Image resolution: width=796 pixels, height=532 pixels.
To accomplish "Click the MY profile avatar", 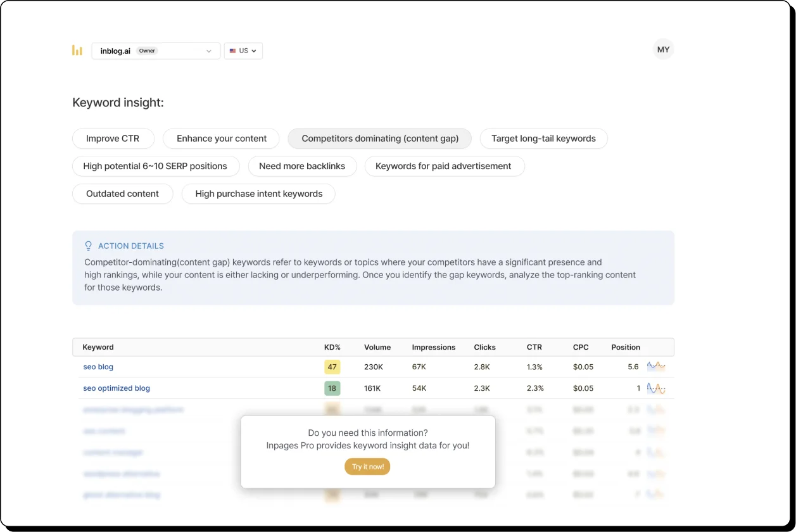I will click(663, 49).
